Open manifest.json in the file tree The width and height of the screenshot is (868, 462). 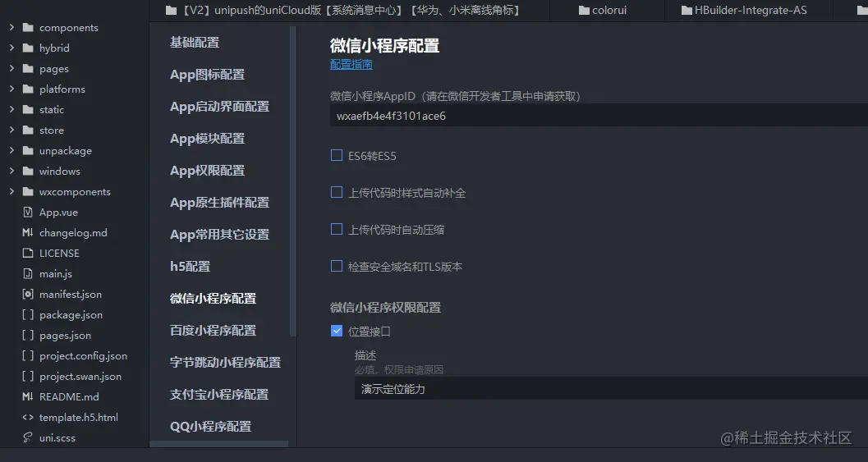[x=71, y=295]
